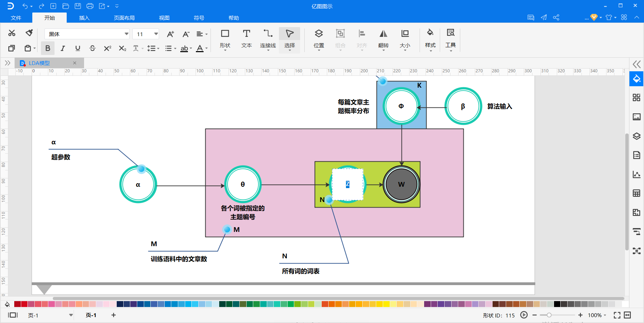Viewport: 644px width, 323px height.
Task: Expand the font name dropdown
Action: pyautogui.click(x=126, y=34)
